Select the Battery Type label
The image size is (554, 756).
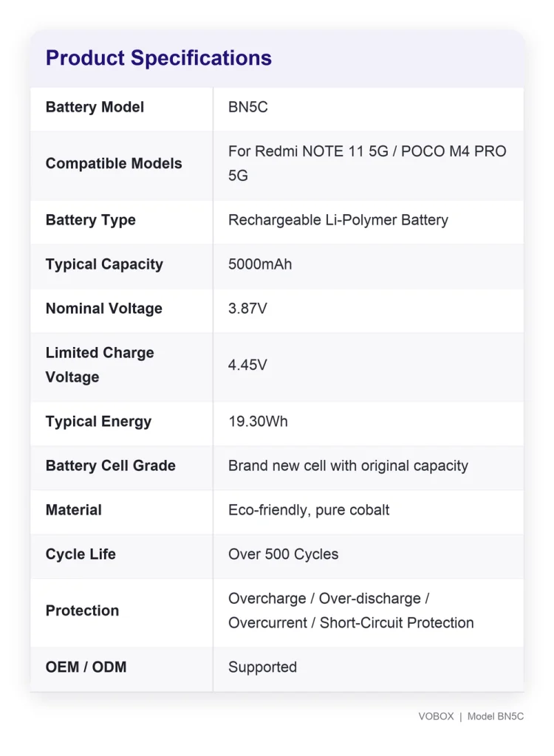[x=91, y=220]
